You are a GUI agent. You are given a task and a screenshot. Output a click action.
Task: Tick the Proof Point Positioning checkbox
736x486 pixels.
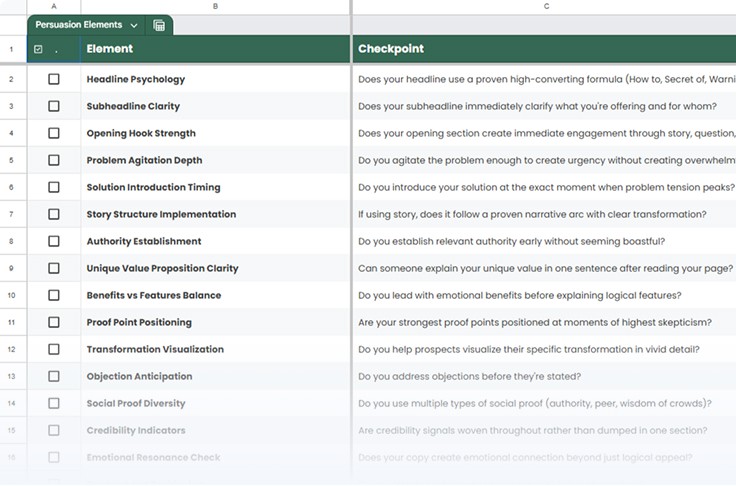[x=54, y=322]
